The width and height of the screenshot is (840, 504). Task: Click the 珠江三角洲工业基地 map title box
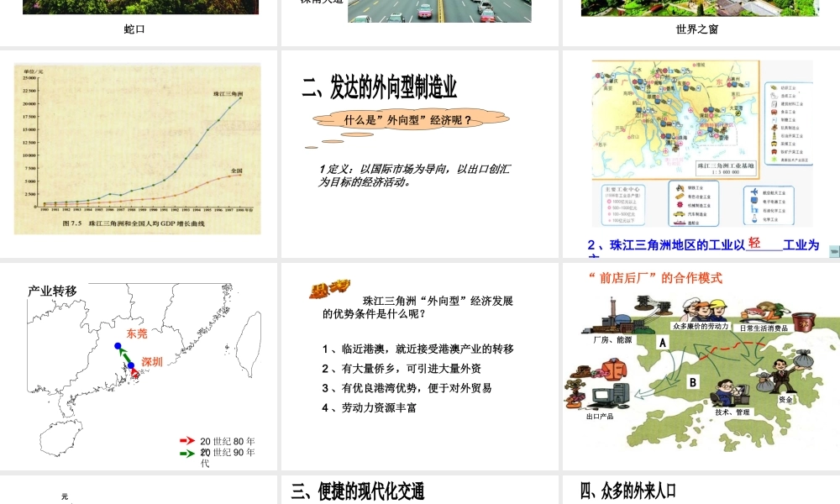pyautogui.click(x=726, y=168)
